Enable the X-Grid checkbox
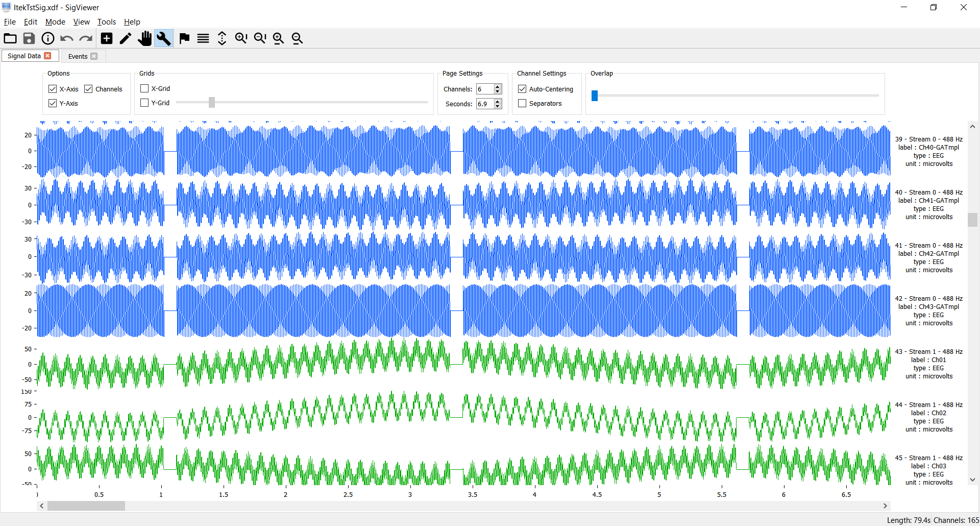Screen dimensions: 980x526 click(144, 88)
